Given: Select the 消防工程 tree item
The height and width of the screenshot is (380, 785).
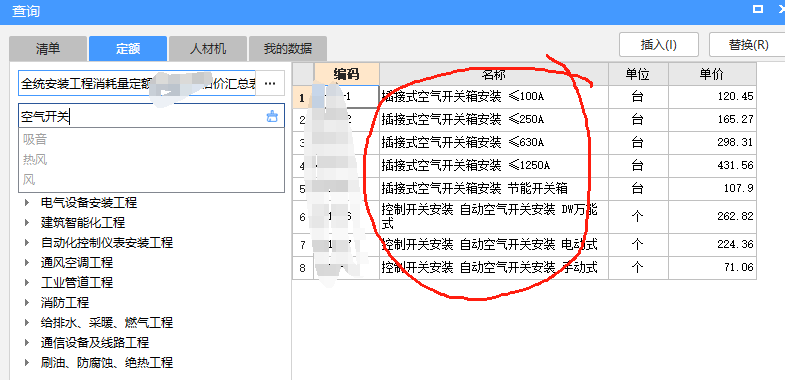Looking at the screenshot, I should coord(65,303).
